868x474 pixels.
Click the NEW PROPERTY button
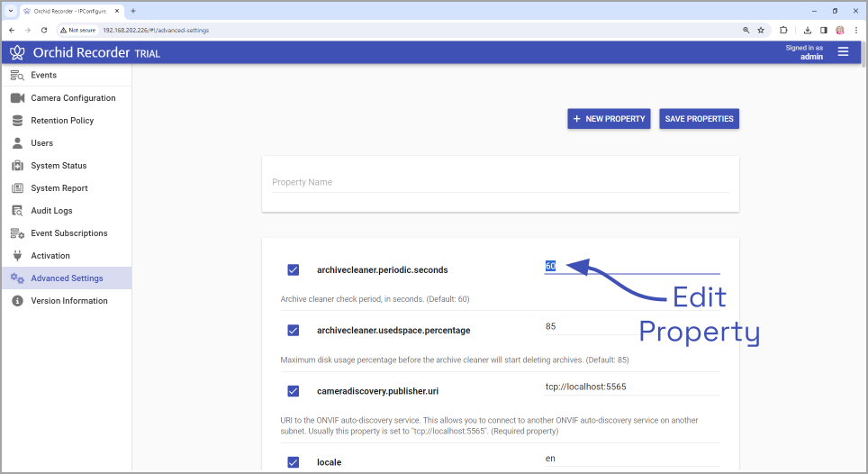pyautogui.click(x=609, y=119)
